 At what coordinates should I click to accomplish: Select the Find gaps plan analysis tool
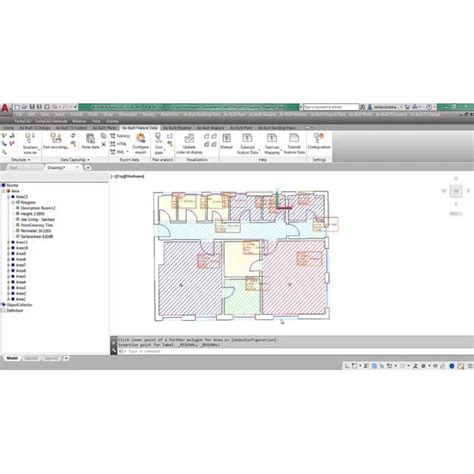coord(159,144)
